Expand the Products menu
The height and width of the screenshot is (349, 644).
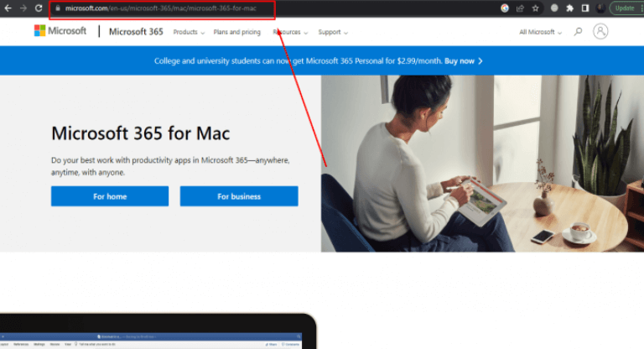[x=189, y=32]
